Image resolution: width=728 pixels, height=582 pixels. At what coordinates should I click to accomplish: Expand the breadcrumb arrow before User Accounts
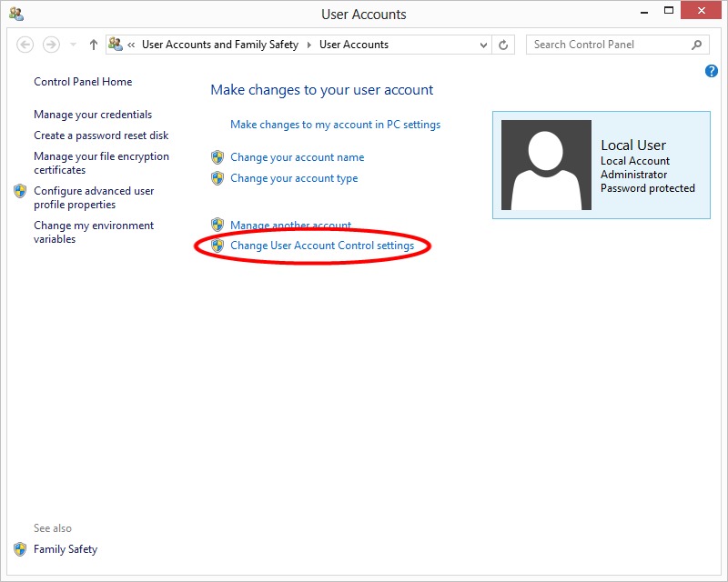pyautogui.click(x=309, y=45)
